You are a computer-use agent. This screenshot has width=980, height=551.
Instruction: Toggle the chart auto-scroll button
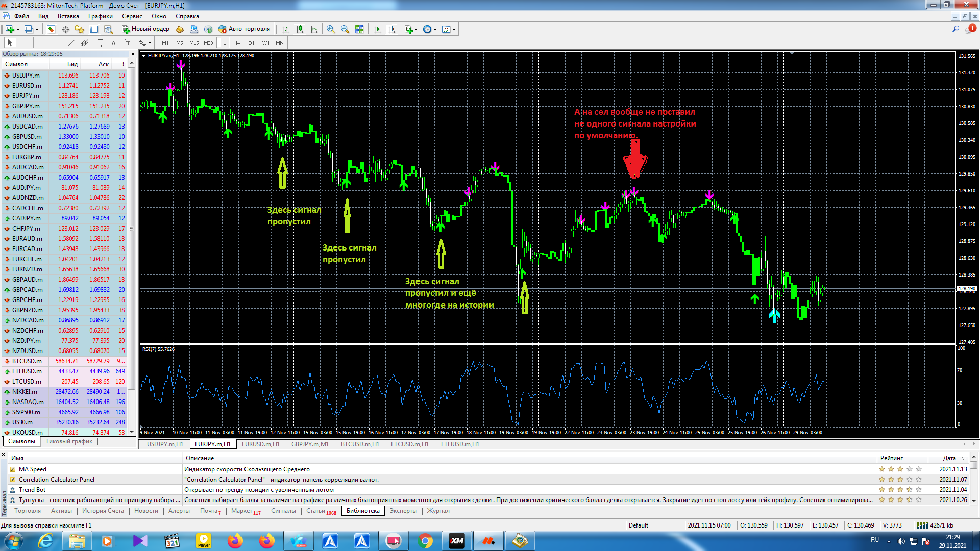[x=377, y=29]
